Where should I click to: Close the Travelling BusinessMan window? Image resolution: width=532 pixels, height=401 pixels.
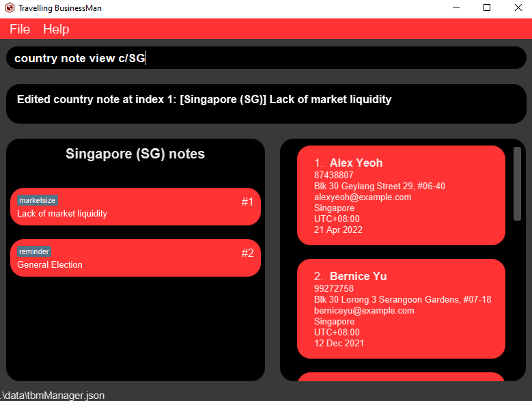point(516,8)
